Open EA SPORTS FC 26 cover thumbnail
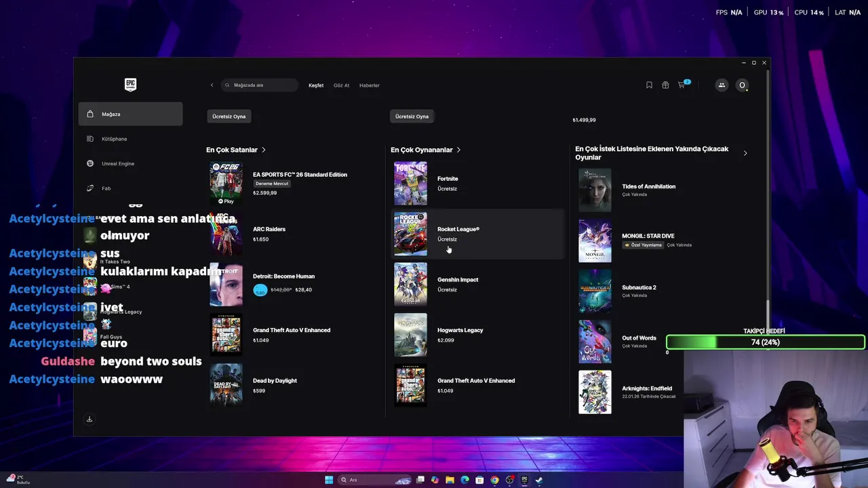This screenshot has width=868, height=488. click(x=226, y=183)
